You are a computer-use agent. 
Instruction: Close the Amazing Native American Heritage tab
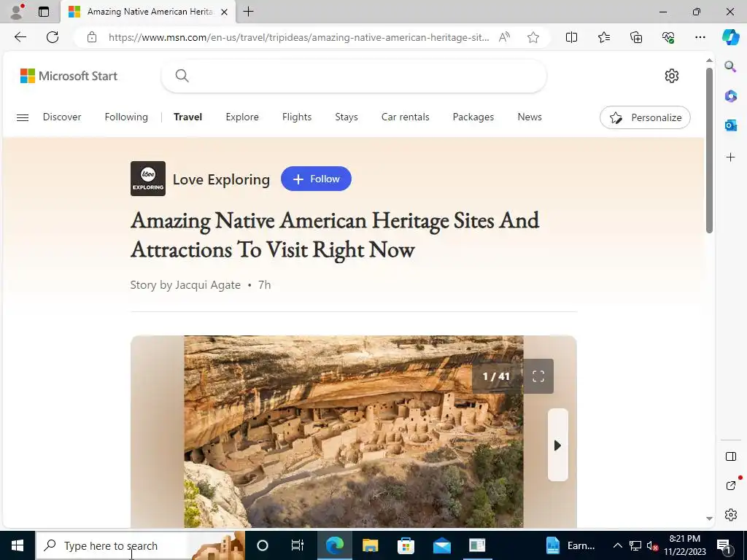225,12
